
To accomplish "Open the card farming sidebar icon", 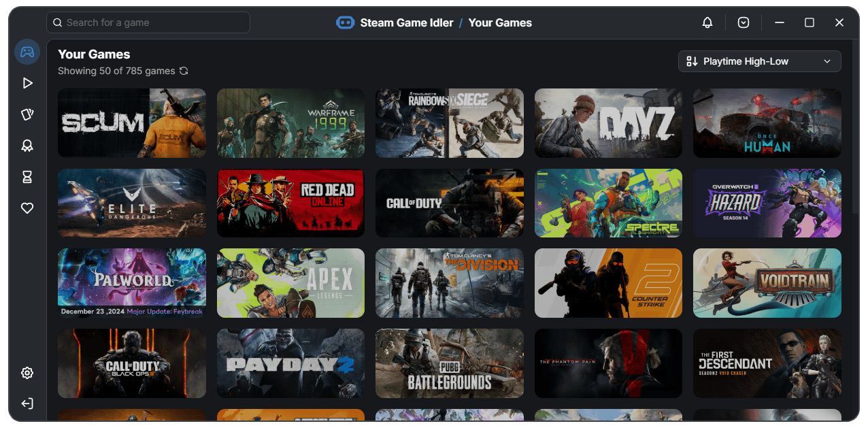I will (27, 114).
